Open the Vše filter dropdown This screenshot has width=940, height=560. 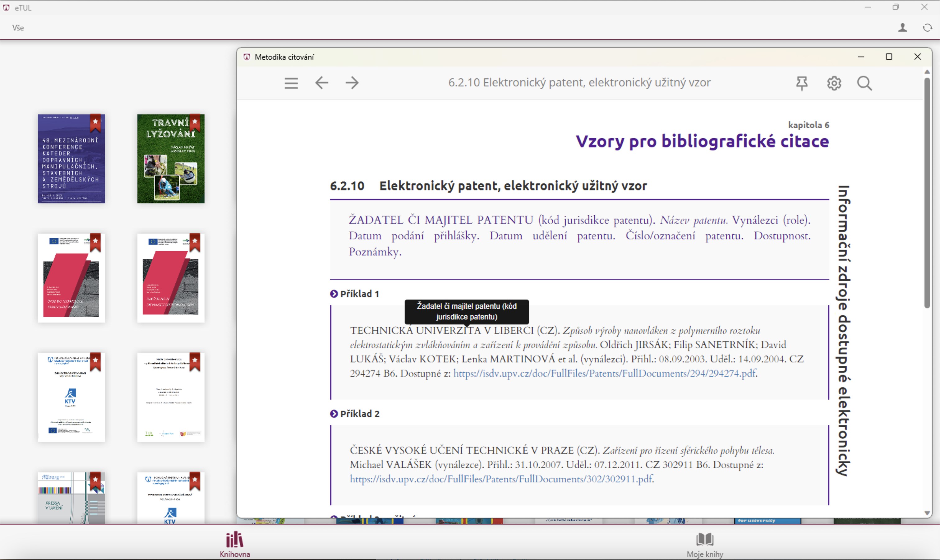pyautogui.click(x=18, y=28)
